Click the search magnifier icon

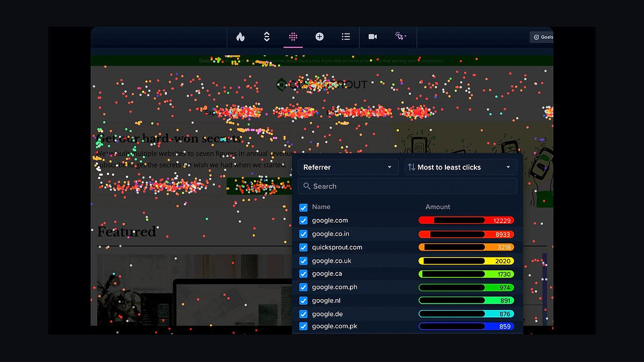click(x=307, y=186)
